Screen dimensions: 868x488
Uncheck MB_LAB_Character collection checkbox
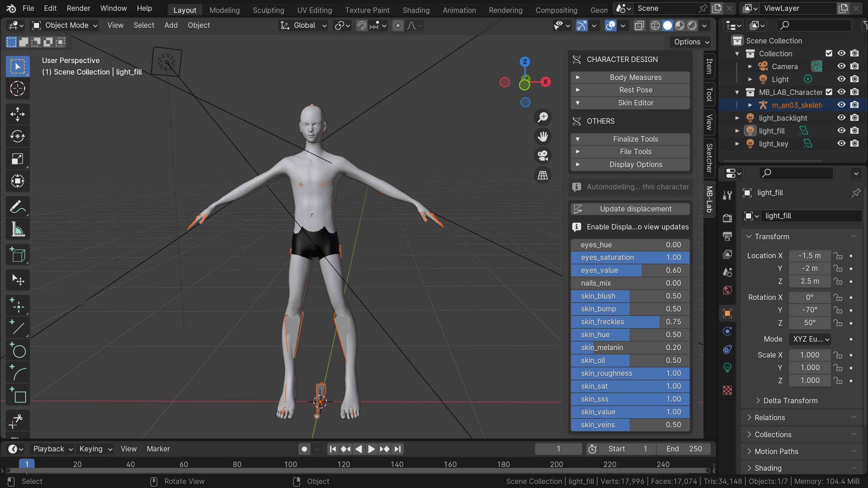[829, 92]
